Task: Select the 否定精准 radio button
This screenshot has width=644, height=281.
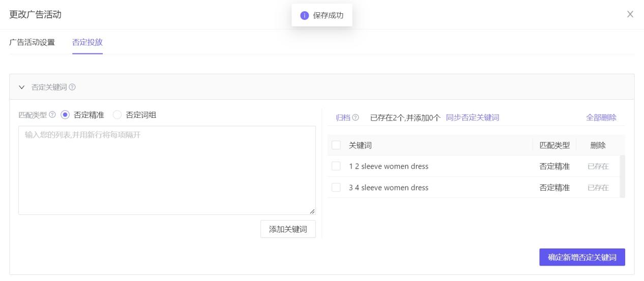Action: pyautogui.click(x=65, y=115)
